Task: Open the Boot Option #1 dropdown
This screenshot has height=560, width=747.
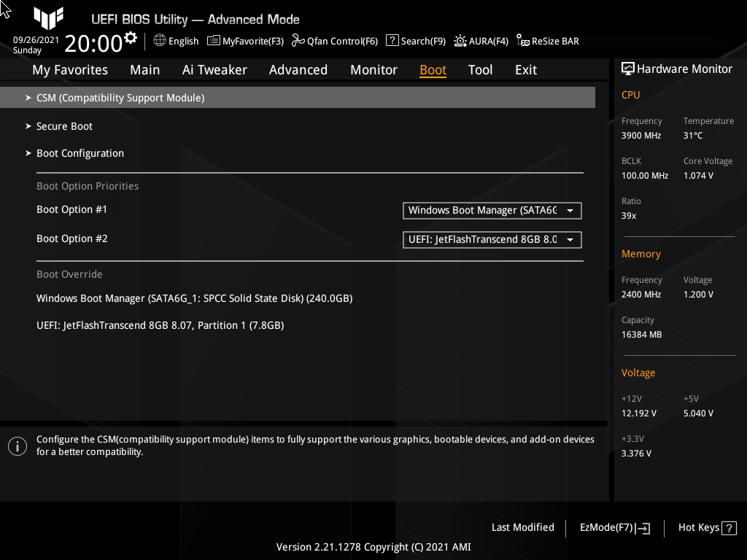Action: pyautogui.click(x=492, y=211)
